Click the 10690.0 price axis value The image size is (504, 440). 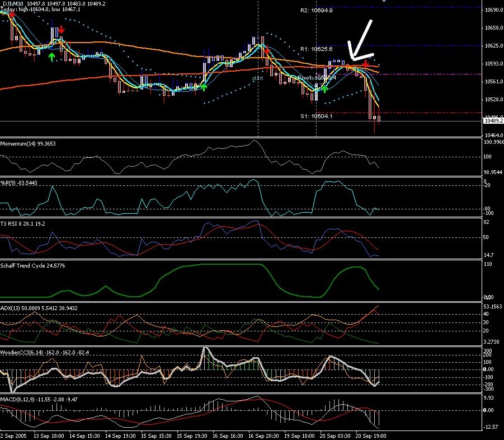[x=493, y=10]
